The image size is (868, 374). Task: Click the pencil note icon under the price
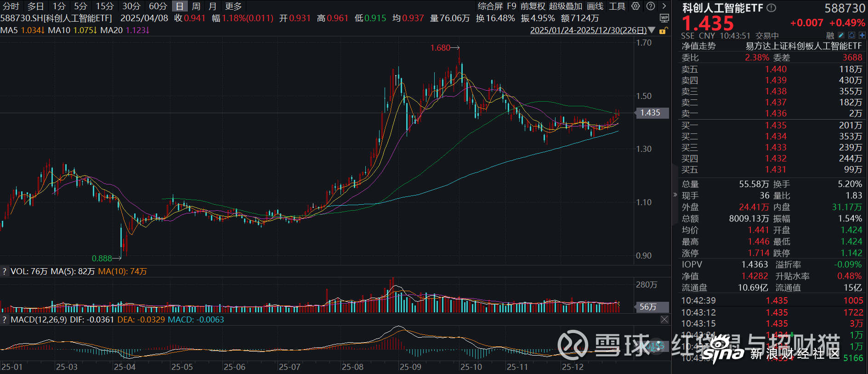(841, 35)
